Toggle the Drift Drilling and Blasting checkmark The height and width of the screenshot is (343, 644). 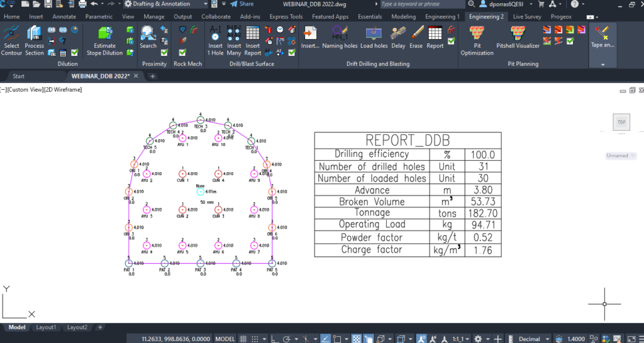[x=451, y=41]
